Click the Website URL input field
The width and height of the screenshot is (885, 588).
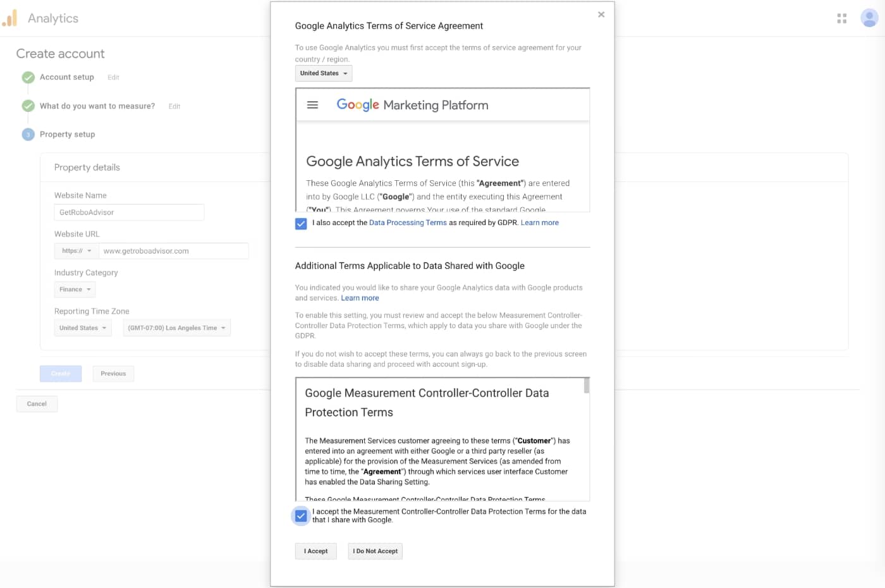click(x=173, y=251)
